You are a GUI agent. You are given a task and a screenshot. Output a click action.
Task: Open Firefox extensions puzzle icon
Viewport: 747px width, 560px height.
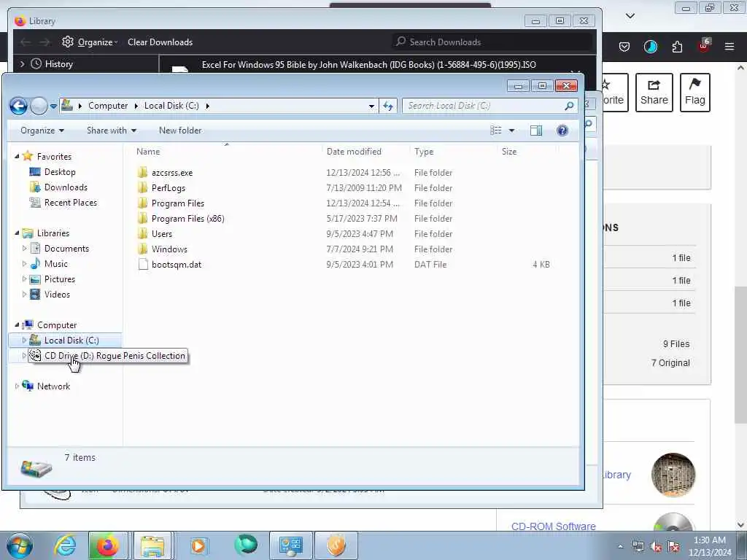tap(677, 46)
